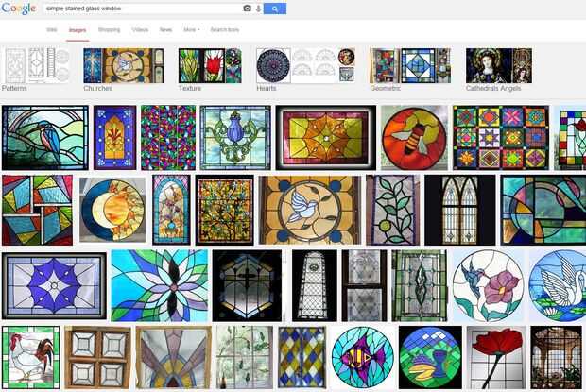Open the red poppy flower window image
The height and width of the screenshot is (392, 586).
[496, 357]
